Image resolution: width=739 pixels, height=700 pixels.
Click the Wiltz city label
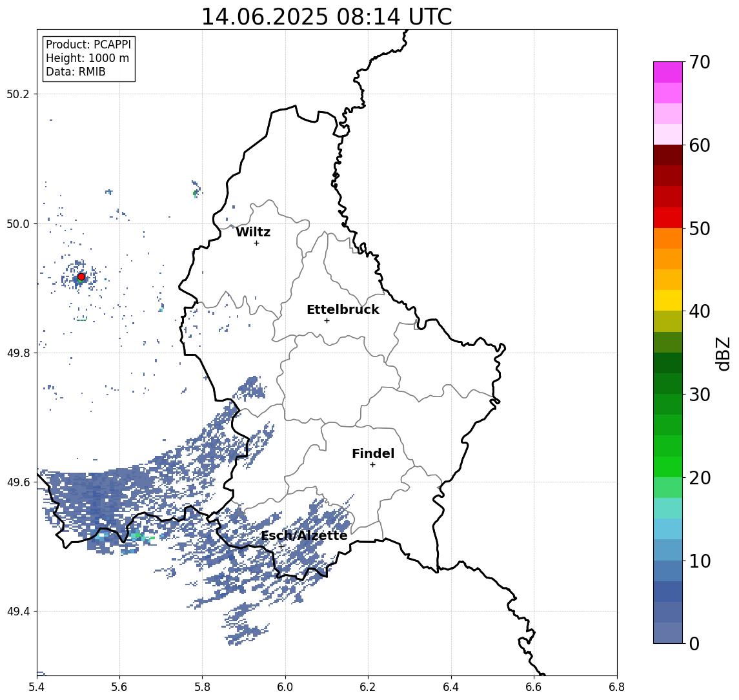[x=253, y=232]
